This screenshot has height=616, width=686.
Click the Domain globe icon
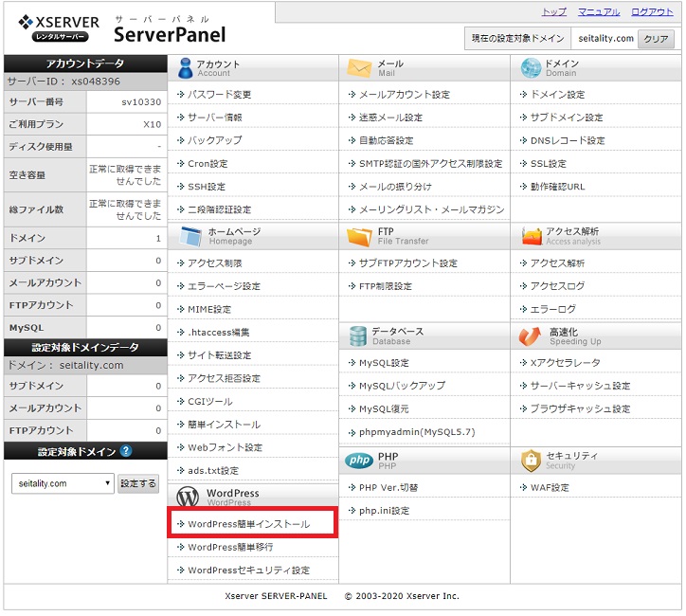pos(531,68)
